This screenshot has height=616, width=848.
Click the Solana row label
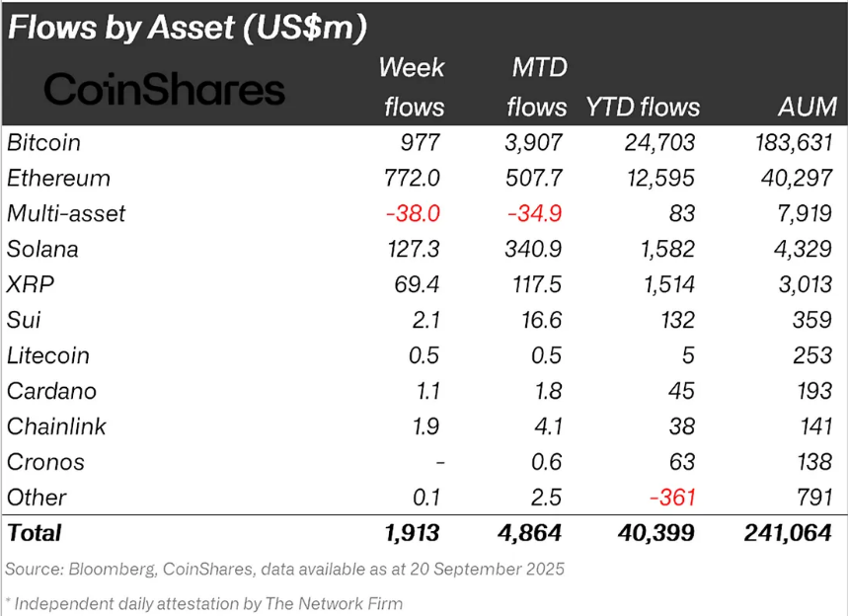click(x=41, y=249)
